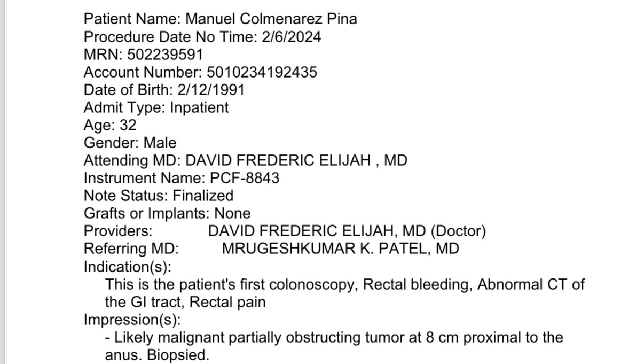Viewport: 644px width, 364px height.
Task: Click the GI tract, Rectal pain line
Action: pyautogui.click(x=185, y=301)
